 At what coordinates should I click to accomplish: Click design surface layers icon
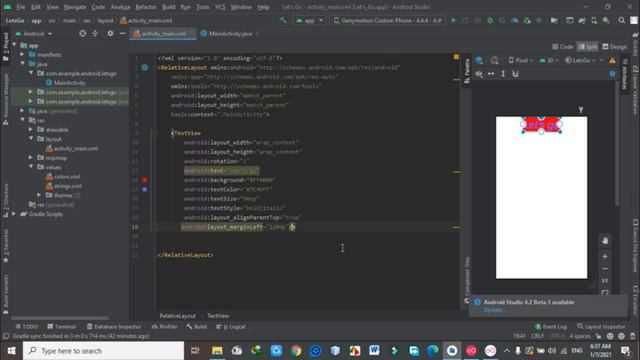coord(480,60)
